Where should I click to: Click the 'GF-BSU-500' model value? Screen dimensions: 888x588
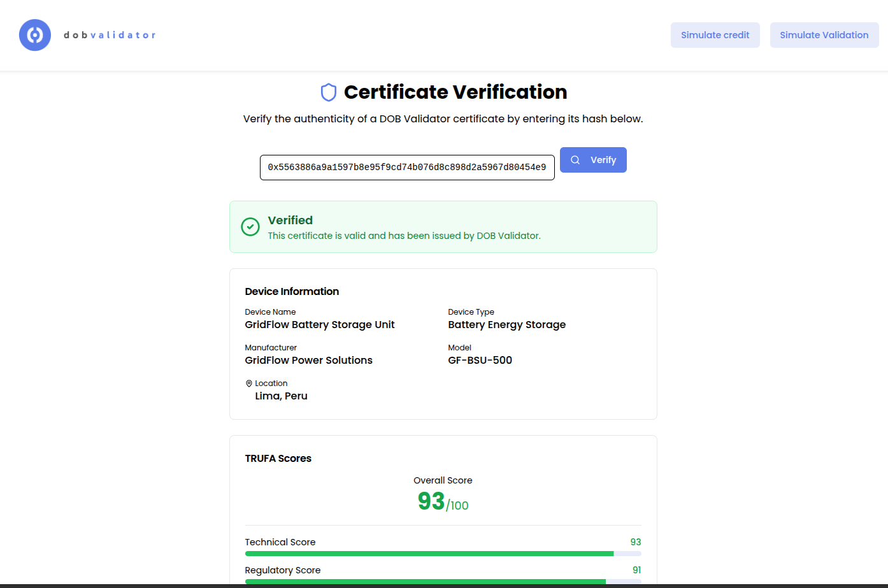coord(480,361)
